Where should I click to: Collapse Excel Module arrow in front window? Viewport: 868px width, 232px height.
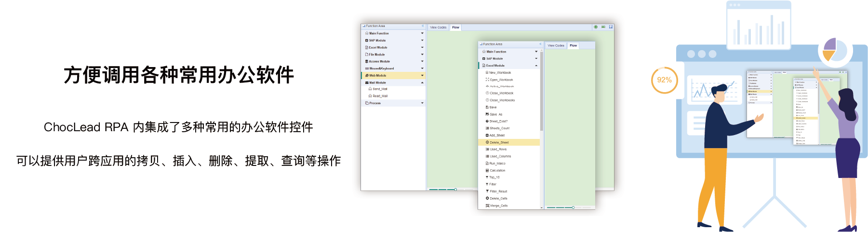coord(536,66)
